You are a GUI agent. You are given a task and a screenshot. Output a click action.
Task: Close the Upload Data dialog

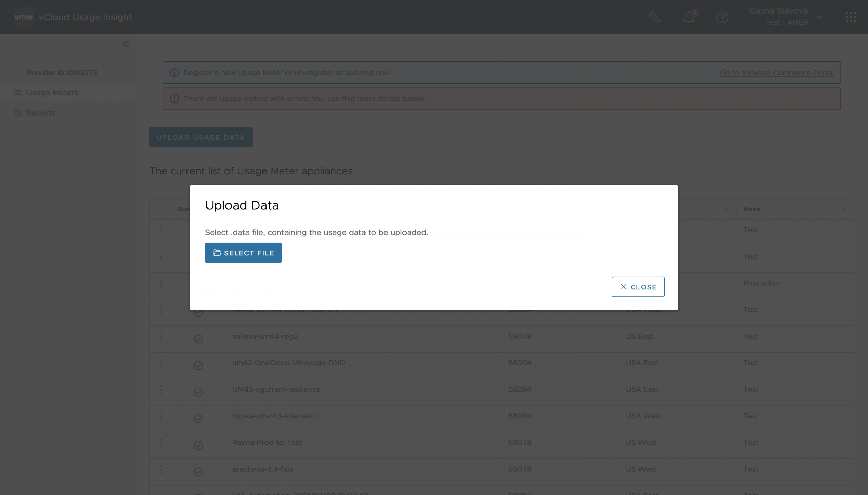coord(638,287)
